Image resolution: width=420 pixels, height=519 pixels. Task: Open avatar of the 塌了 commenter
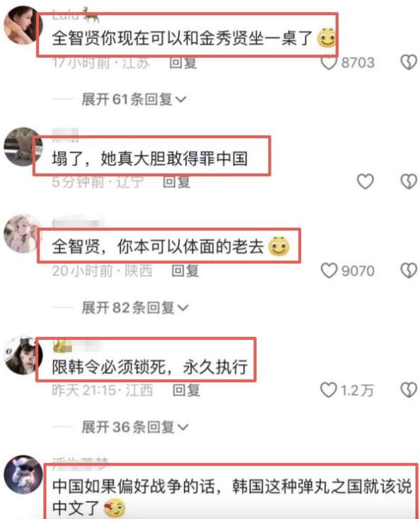(22, 146)
